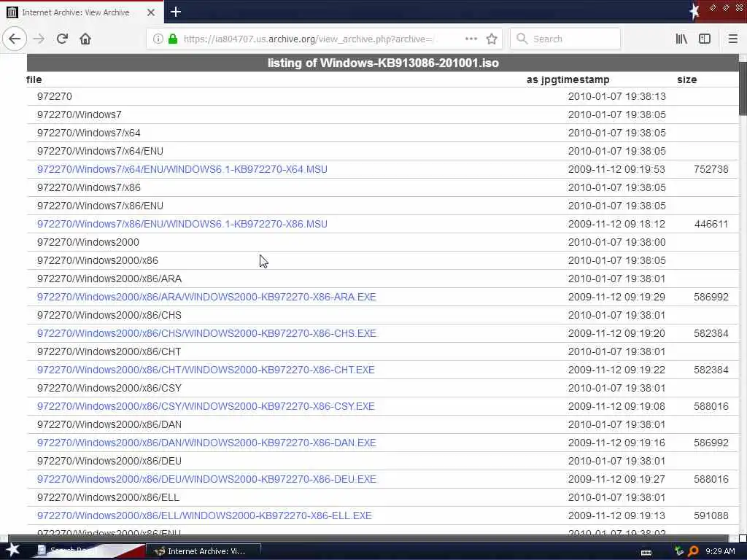Viewport: 747px width, 560px height.
Task: Open WINDOWS6.1-KB972270-X64.MSU file link
Action: point(182,169)
